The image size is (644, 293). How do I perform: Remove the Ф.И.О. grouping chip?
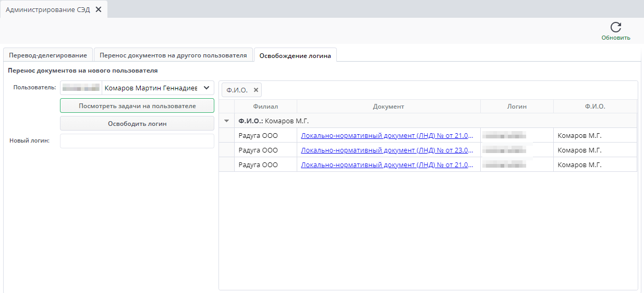tap(256, 90)
